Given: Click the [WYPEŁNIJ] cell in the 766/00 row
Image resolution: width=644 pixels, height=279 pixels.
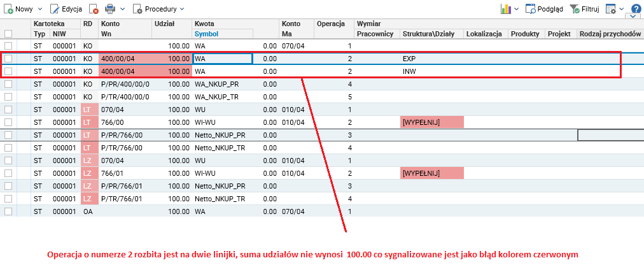Looking at the screenshot, I should click(432, 122).
